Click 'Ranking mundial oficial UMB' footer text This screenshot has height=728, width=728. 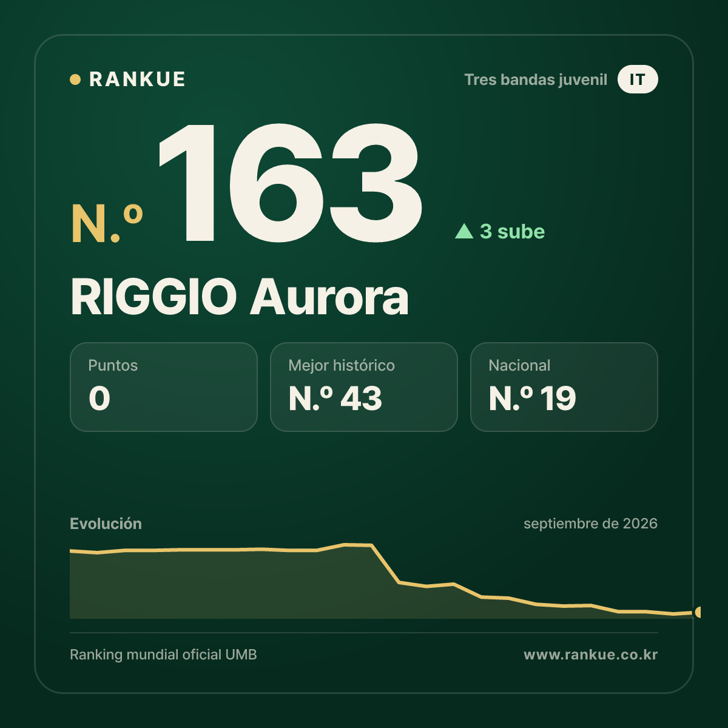163,655
